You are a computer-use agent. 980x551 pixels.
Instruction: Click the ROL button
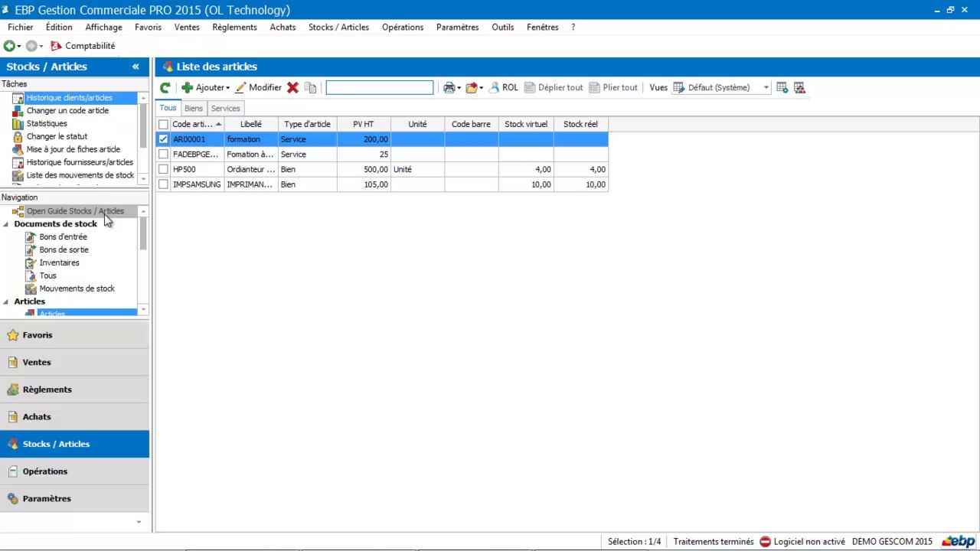point(504,88)
